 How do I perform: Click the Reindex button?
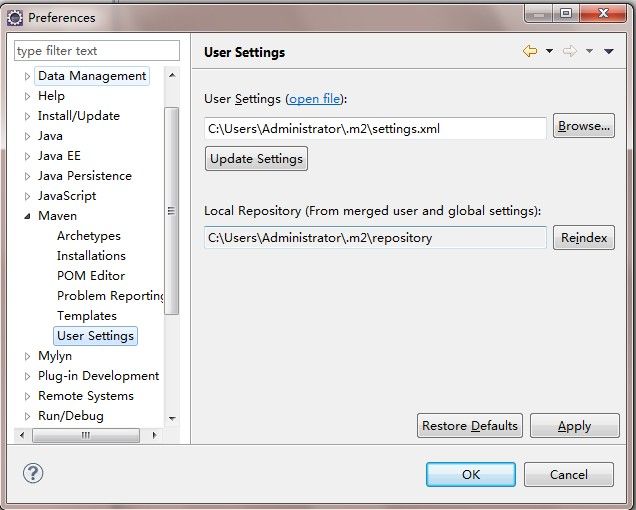(584, 238)
